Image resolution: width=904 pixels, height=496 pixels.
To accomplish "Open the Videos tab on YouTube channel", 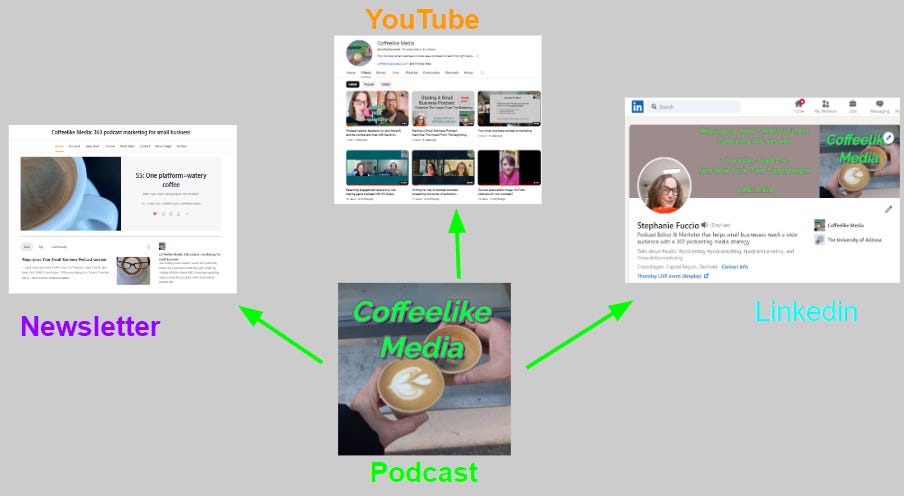I will coord(366,73).
